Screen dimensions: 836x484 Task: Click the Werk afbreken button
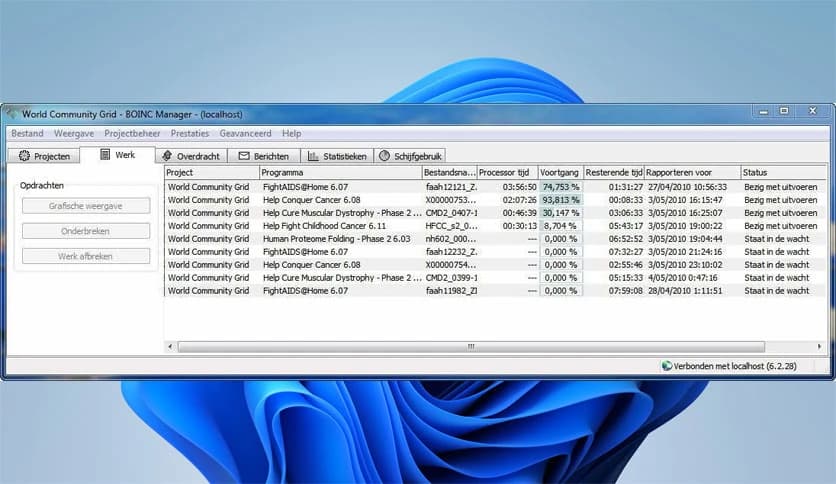point(86,256)
